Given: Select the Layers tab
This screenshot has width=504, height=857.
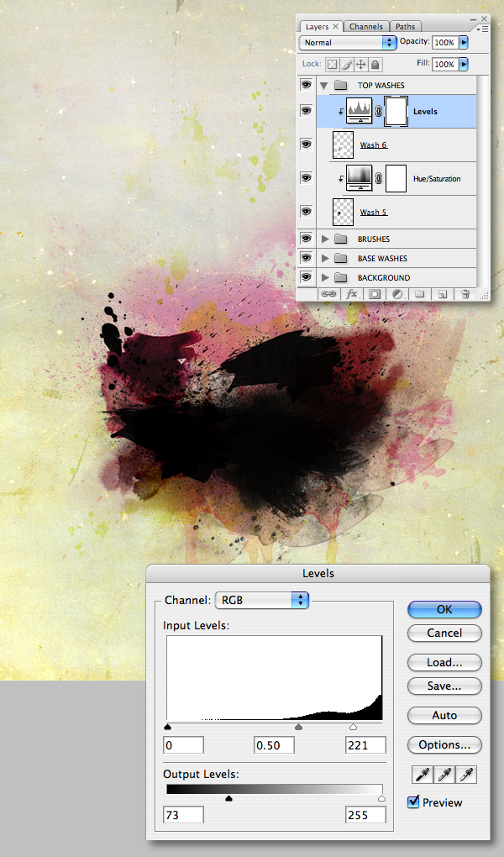Looking at the screenshot, I should pos(317,26).
